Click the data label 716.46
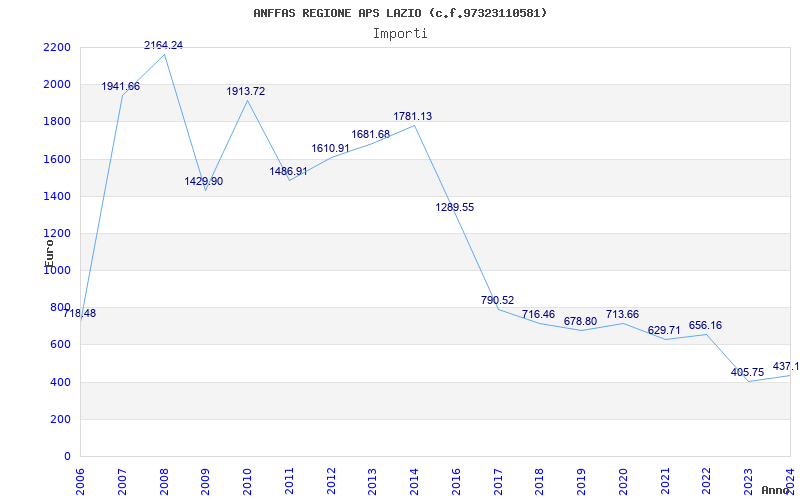Viewport: 800px width, 500px height. tap(538, 314)
